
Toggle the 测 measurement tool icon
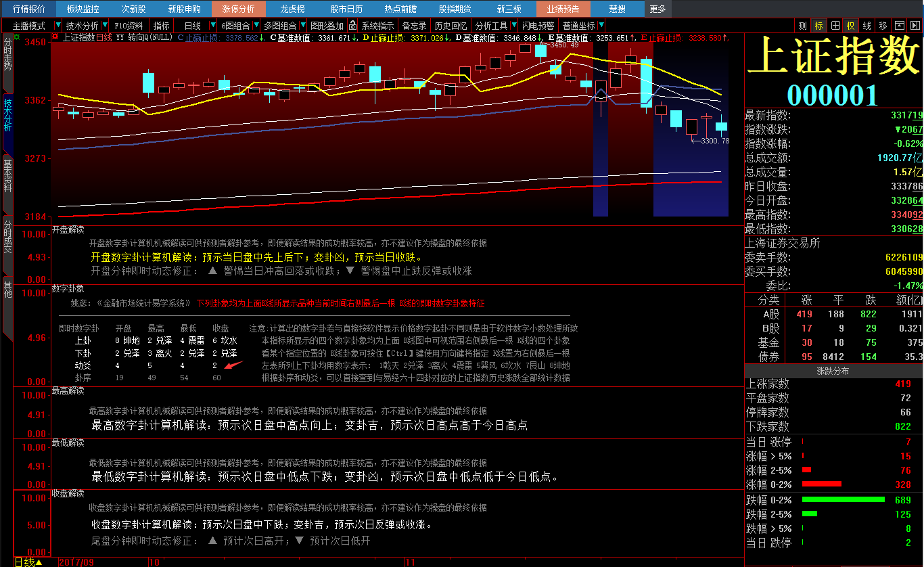point(802,26)
